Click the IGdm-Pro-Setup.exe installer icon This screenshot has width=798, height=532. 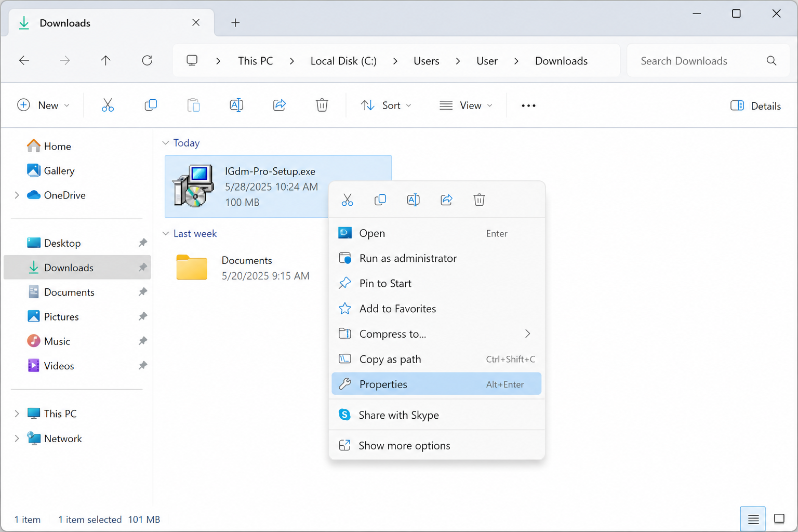[193, 187]
